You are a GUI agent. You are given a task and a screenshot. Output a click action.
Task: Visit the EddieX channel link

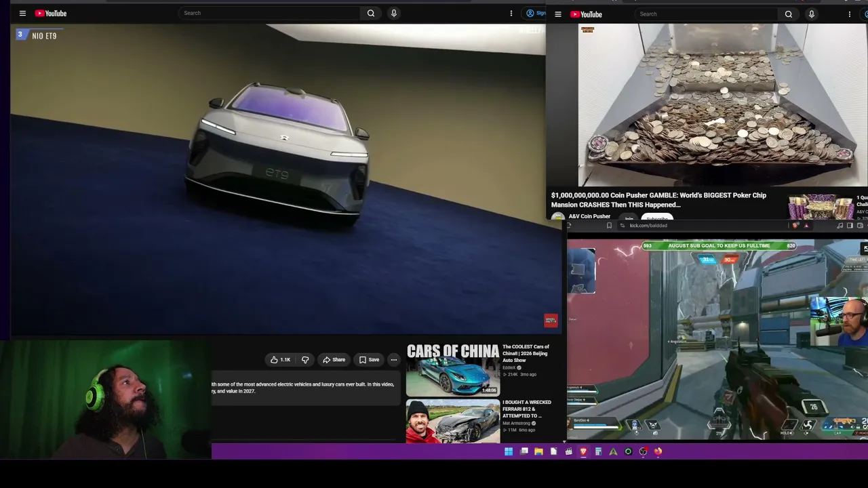[x=509, y=367]
